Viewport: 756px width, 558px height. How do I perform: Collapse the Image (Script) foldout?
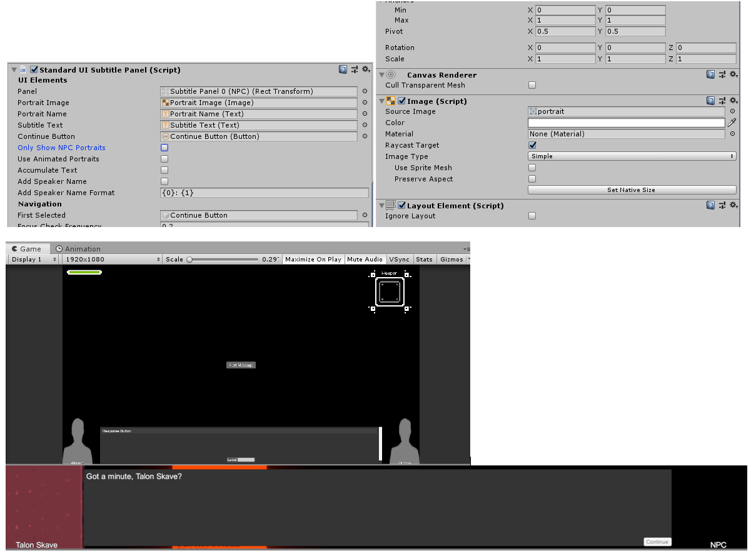pos(381,101)
